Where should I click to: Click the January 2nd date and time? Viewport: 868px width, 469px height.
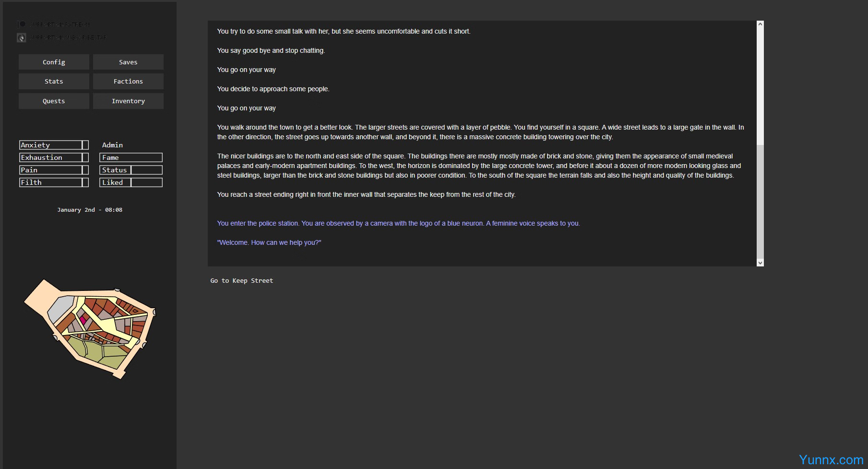[x=90, y=210]
